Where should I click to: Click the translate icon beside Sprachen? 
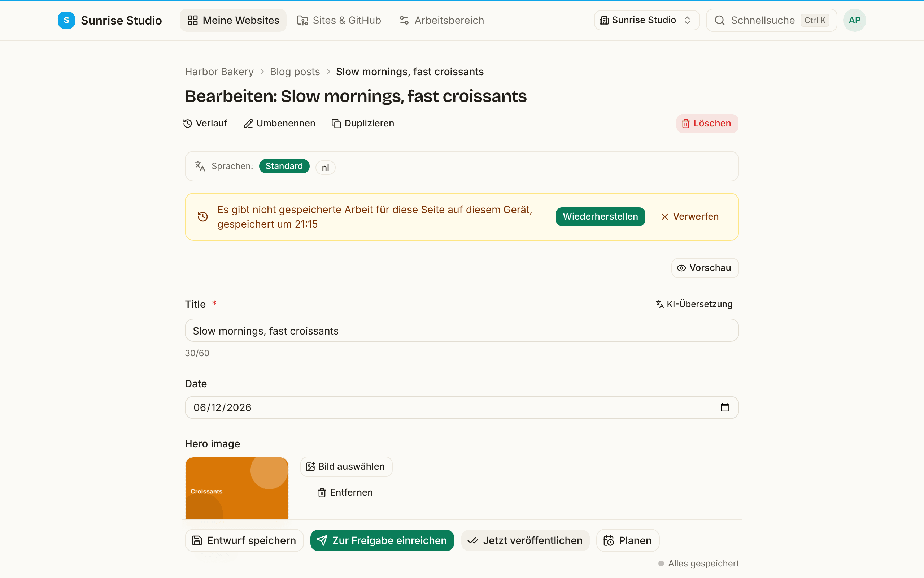(x=200, y=166)
